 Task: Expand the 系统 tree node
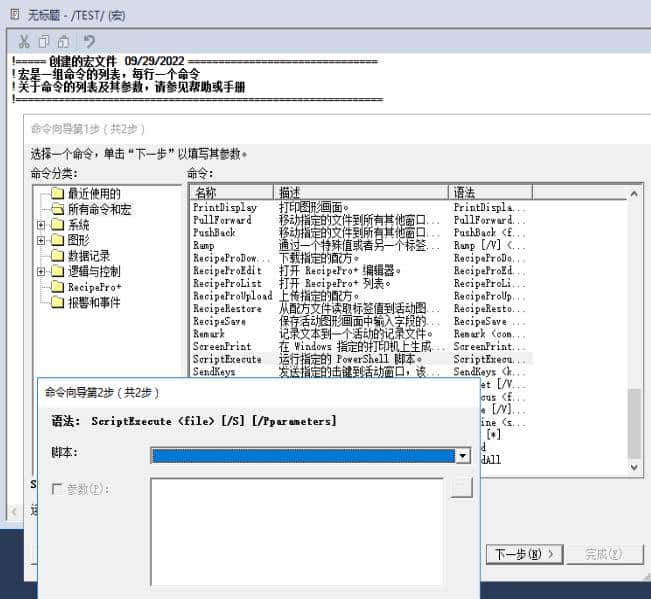click(41, 225)
